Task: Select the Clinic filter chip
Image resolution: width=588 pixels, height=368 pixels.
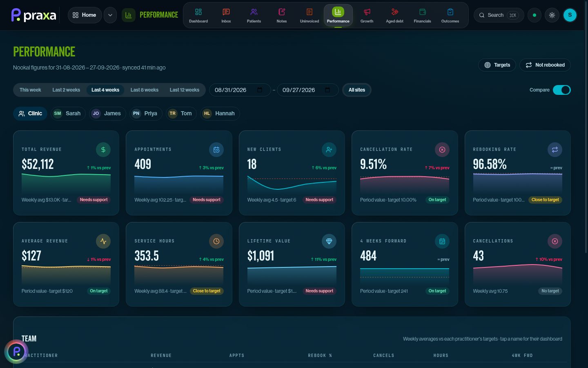Action: 30,113
